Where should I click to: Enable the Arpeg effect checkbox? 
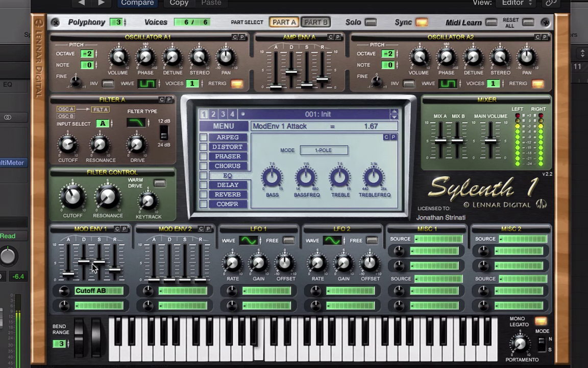click(203, 137)
